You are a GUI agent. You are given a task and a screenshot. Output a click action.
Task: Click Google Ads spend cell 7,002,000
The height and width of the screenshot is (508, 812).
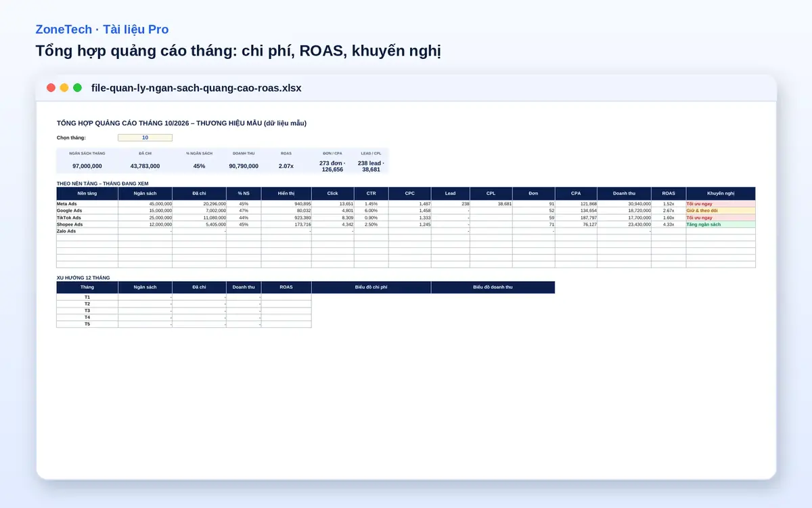tap(199, 211)
